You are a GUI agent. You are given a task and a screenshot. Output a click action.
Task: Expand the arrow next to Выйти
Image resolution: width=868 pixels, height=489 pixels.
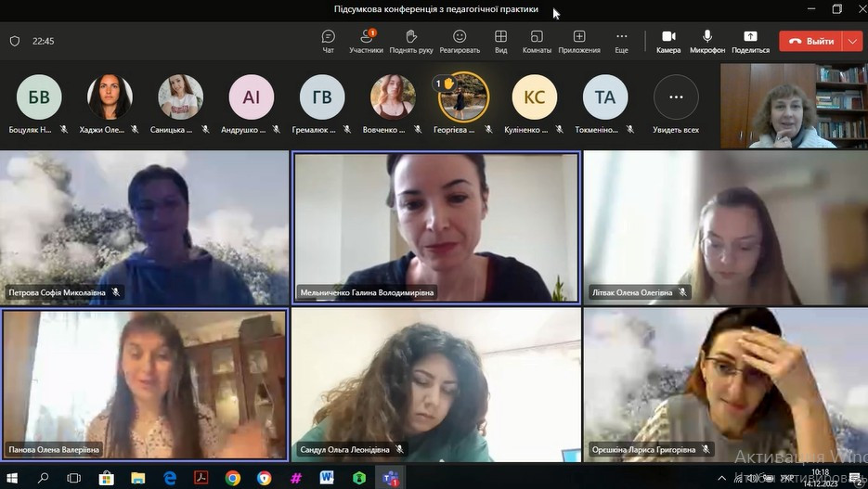[853, 41]
